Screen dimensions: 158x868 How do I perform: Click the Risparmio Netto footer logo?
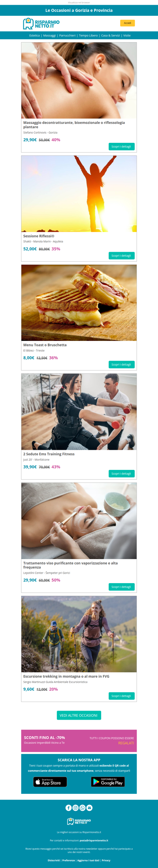coord(79,821)
